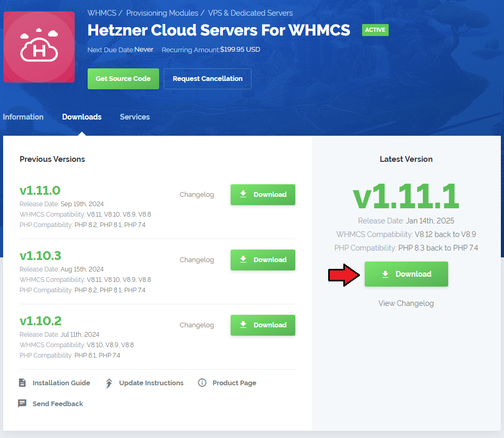Open the Product Page link

pos(234,383)
